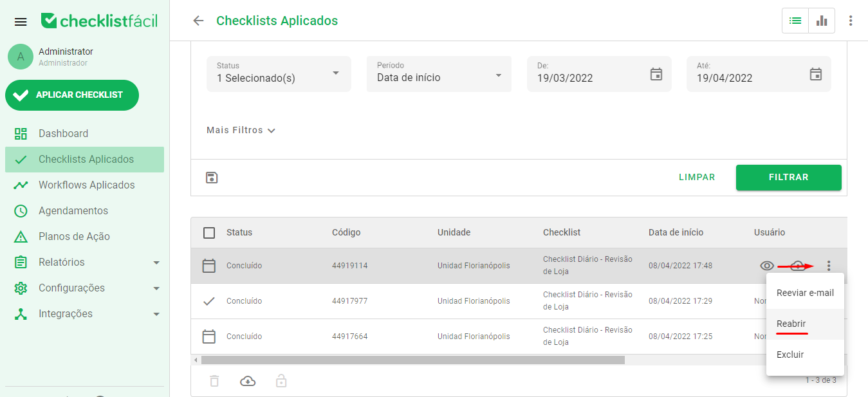
Task: Switch to chart view mode
Action: [822, 21]
